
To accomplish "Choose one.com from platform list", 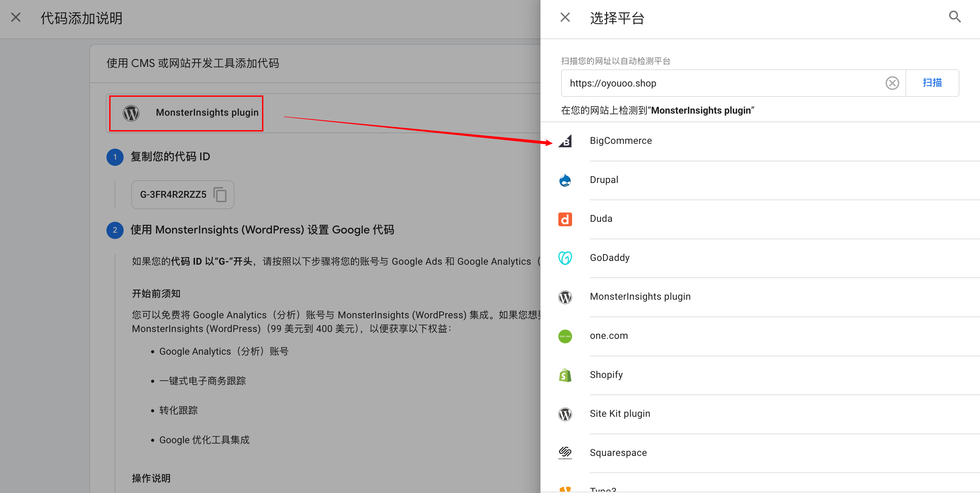I will (x=609, y=336).
